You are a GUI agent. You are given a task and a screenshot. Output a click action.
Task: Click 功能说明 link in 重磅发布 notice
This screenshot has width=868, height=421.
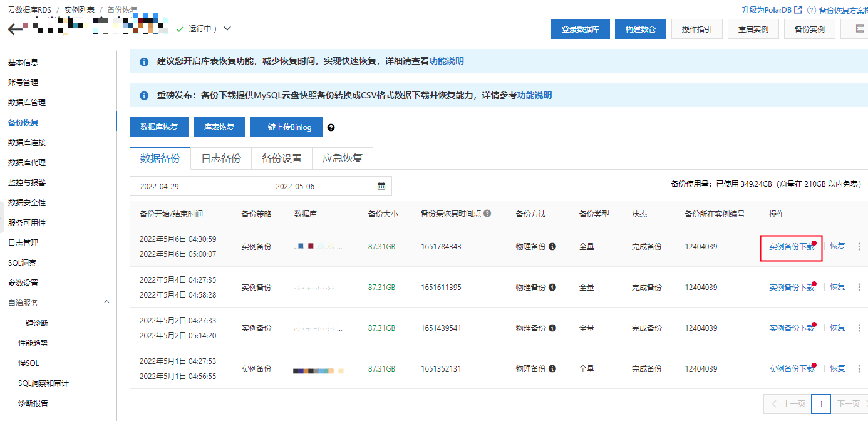[535, 95]
